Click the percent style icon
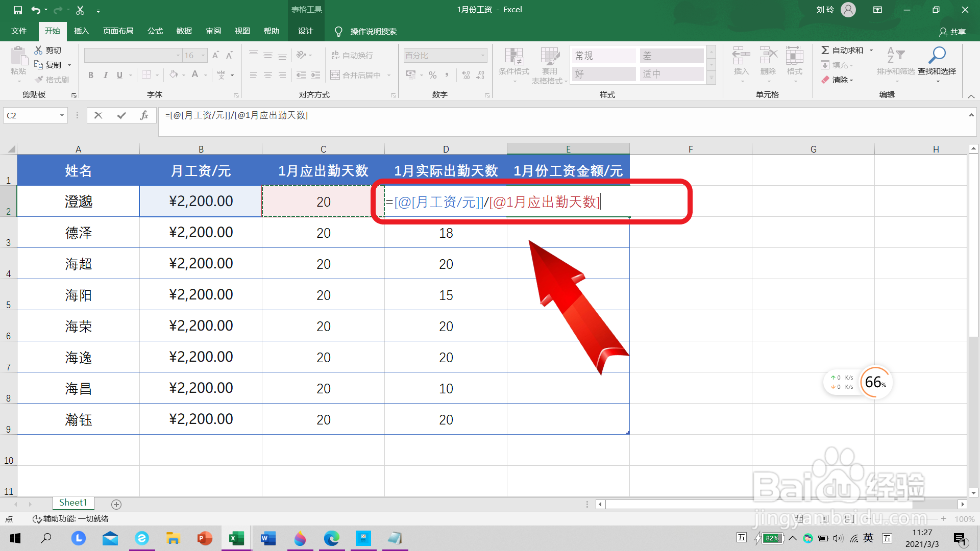Viewport: 980px width, 551px height. 433,75
